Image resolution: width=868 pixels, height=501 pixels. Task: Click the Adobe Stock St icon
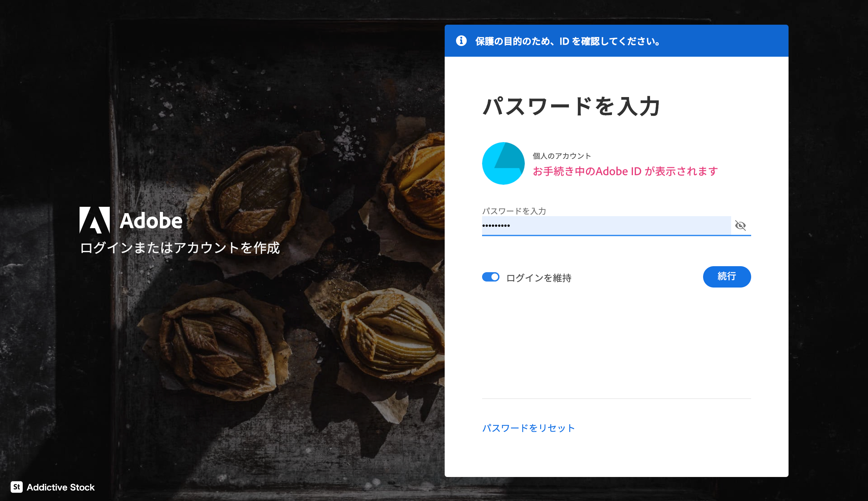point(17,487)
